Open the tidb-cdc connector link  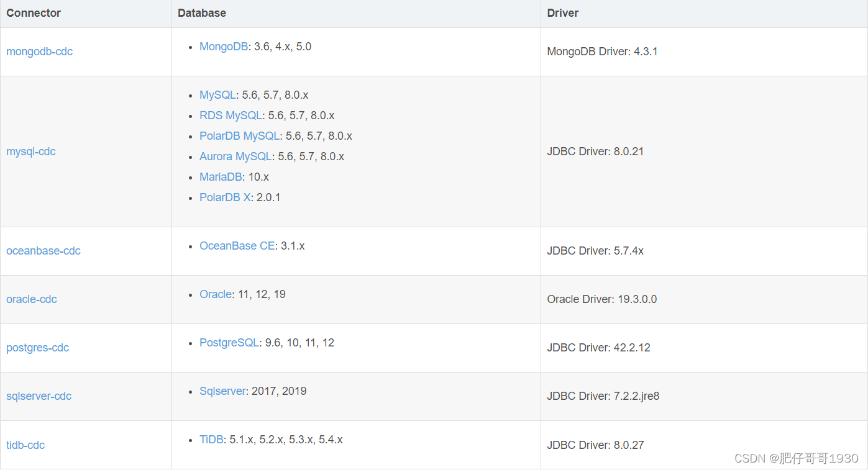pos(25,445)
